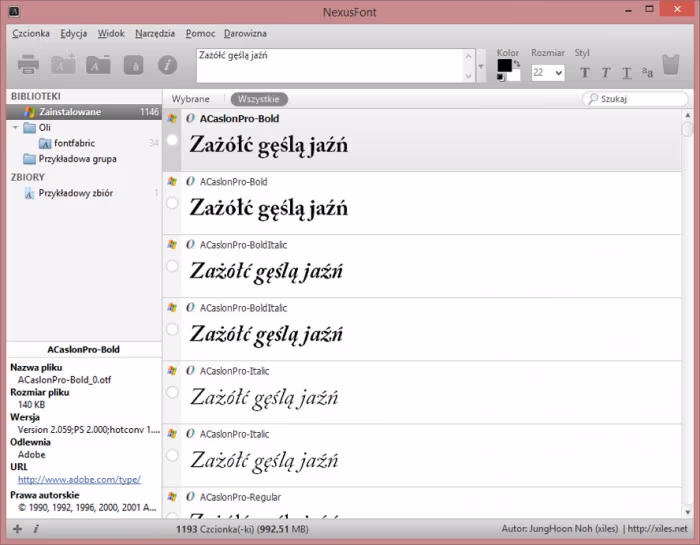Image resolution: width=700 pixels, height=545 pixels.
Task: Toggle bold style T icon
Action: click(584, 72)
